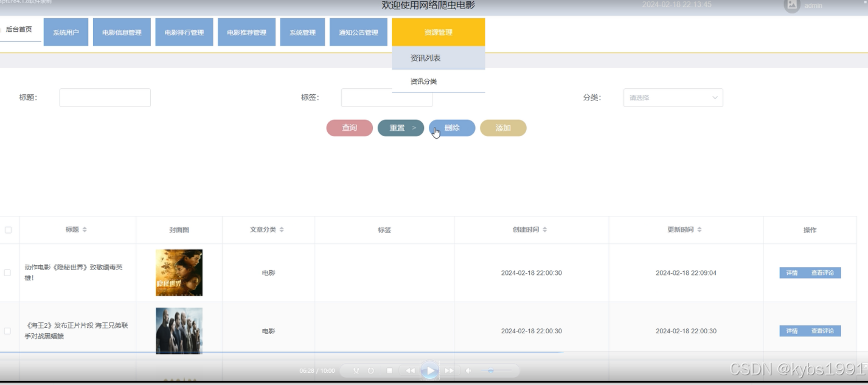Open 通知公告管理 menu

pyautogui.click(x=358, y=32)
